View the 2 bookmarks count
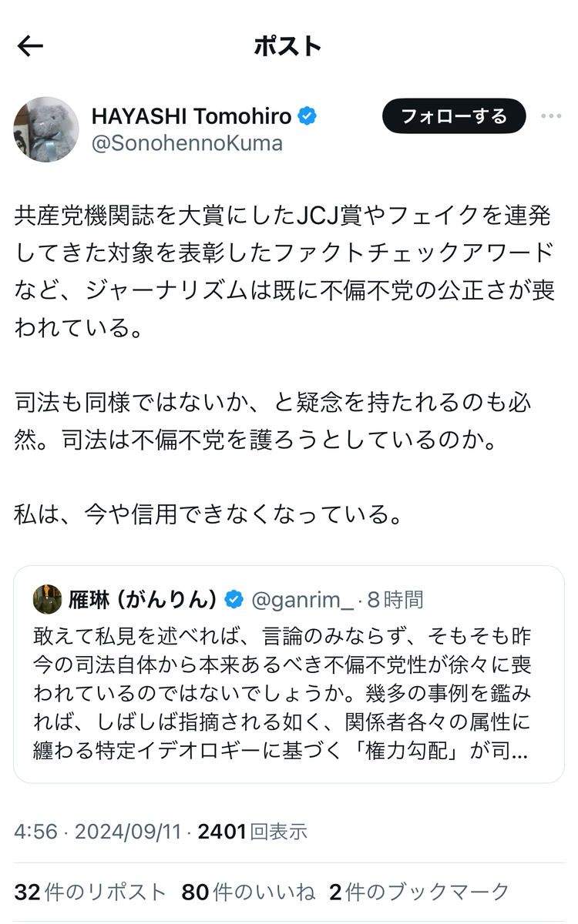 [x=419, y=892]
